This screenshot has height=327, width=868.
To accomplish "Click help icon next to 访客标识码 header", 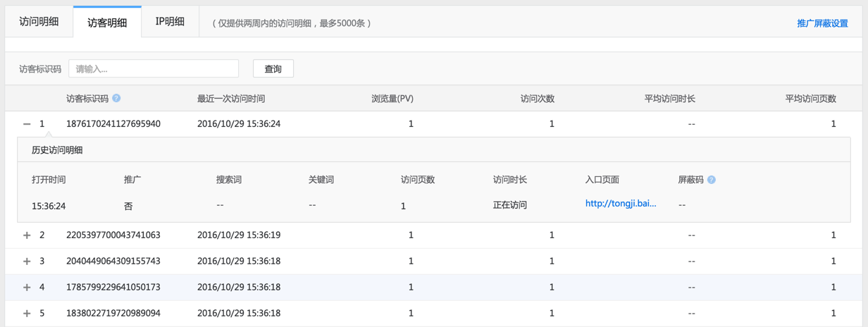I will tap(117, 99).
